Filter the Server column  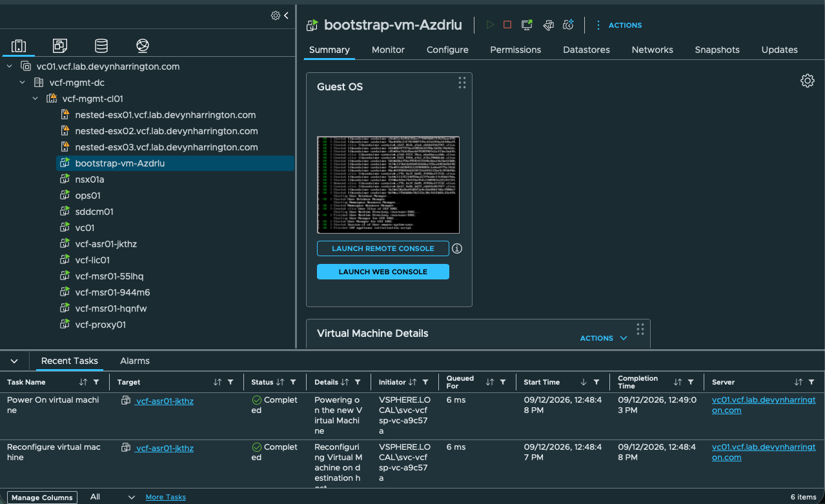811,382
